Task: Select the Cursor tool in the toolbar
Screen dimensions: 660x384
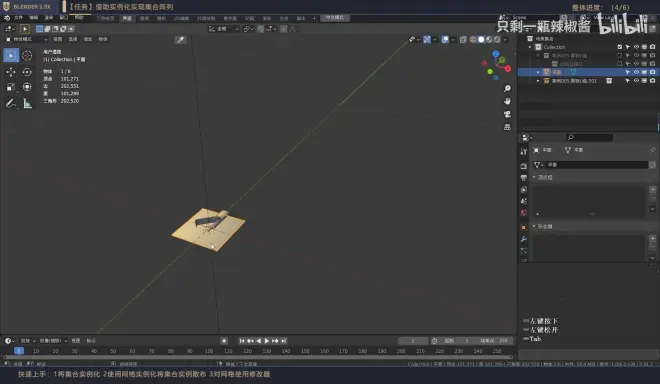Action: coord(27,55)
